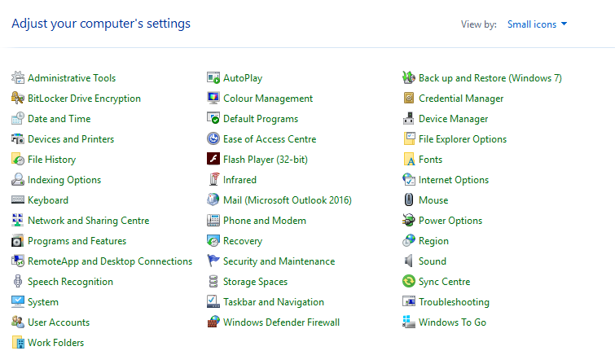Click the Mail Outlook icon

(213, 200)
